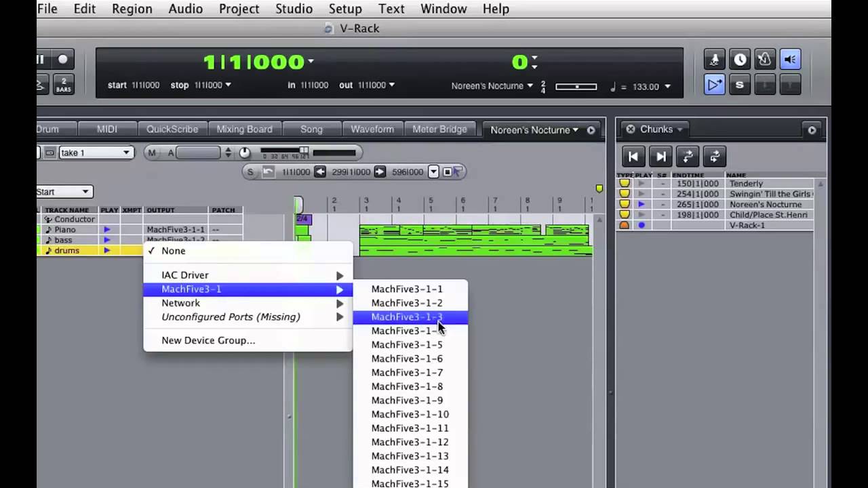
Task: Close the Chunks tab with X
Action: point(630,129)
